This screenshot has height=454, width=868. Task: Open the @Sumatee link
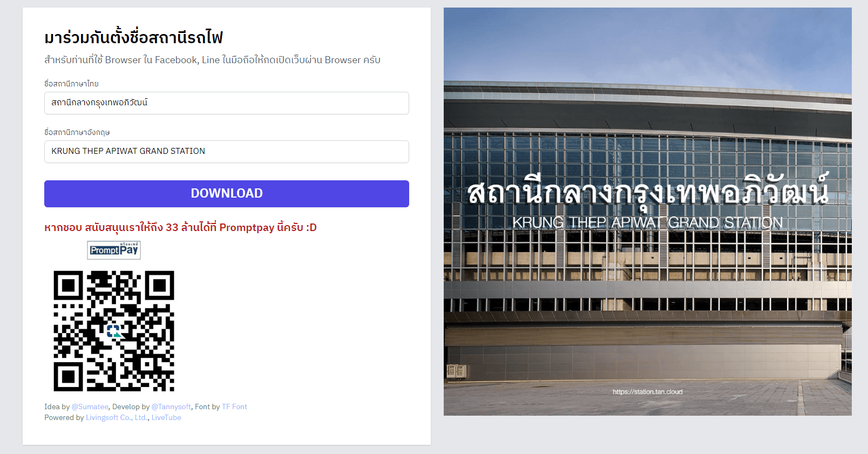click(90, 406)
